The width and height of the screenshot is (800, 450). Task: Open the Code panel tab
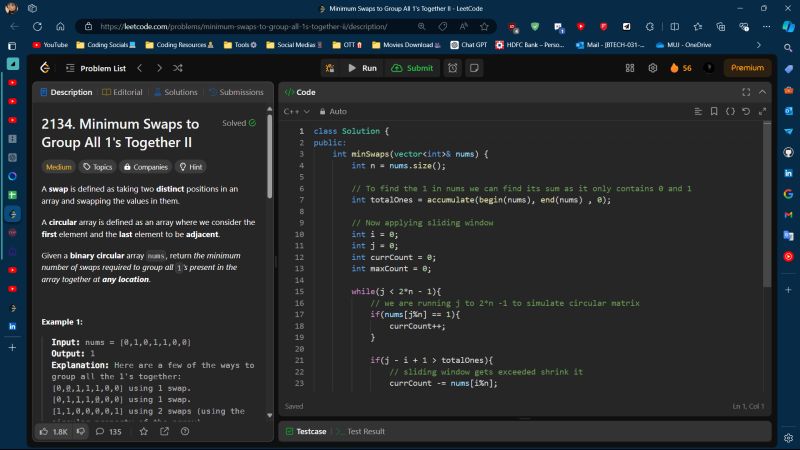[301, 92]
